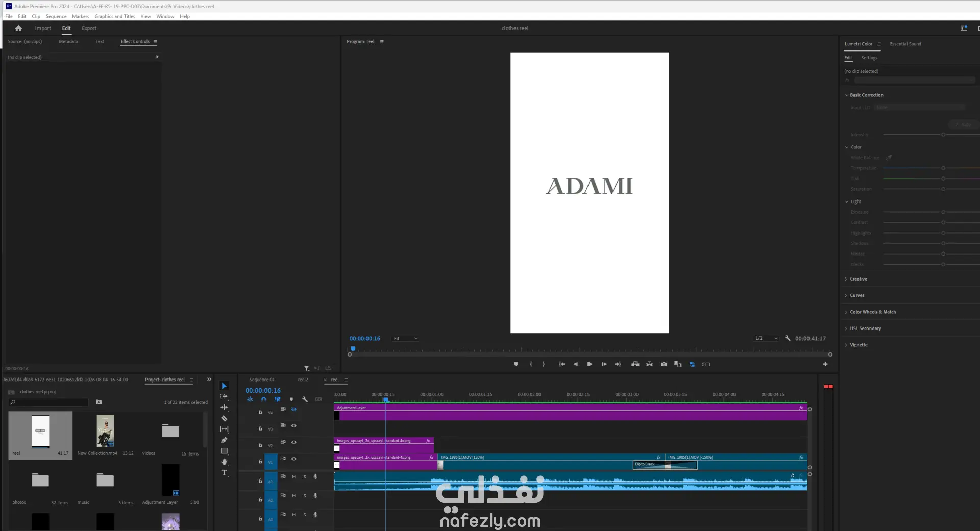Select the Pen tool
980x531 pixels.
tap(224, 440)
